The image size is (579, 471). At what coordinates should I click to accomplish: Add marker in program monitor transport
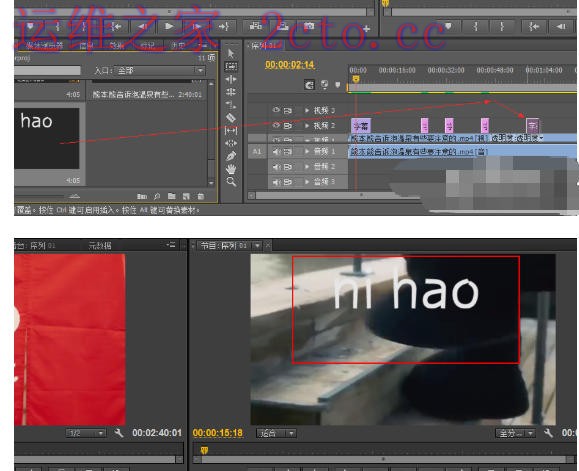448,26
